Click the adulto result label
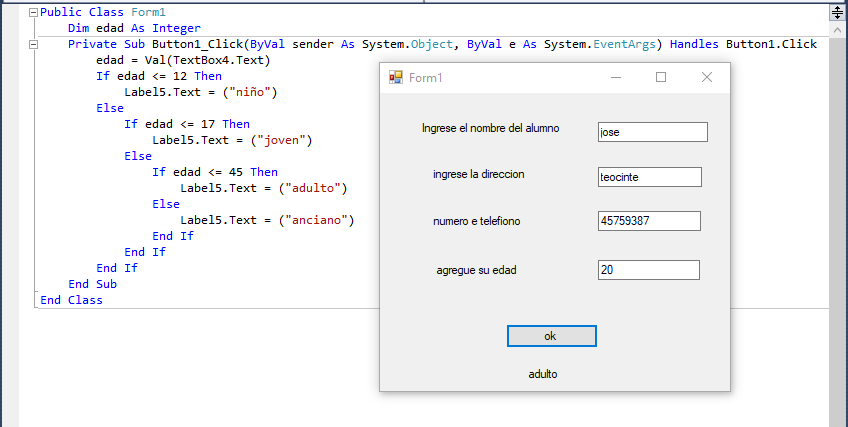 coord(543,374)
